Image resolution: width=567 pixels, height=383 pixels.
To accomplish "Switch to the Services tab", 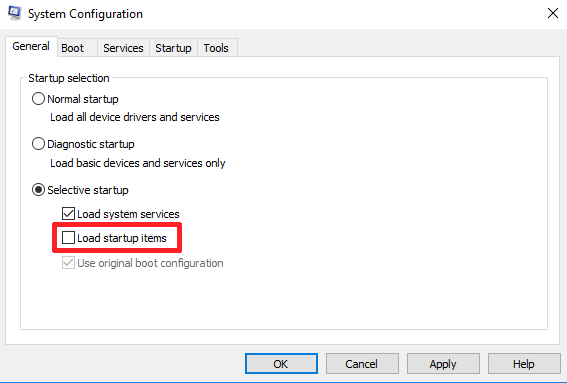I will 123,48.
